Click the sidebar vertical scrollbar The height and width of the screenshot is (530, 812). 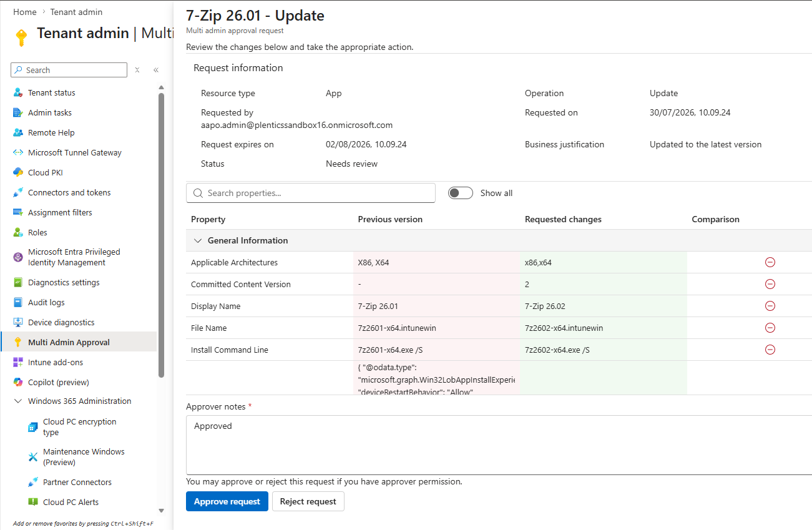click(x=161, y=235)
